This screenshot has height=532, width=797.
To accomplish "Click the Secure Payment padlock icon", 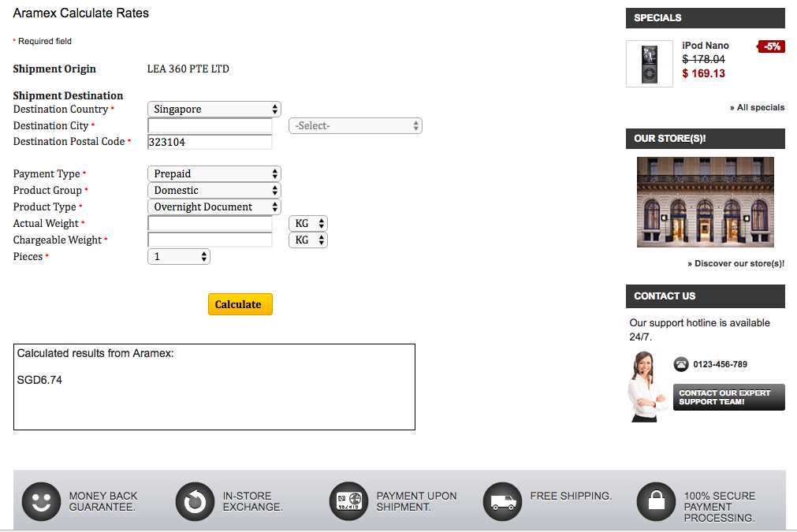I will tap(656, 501).
